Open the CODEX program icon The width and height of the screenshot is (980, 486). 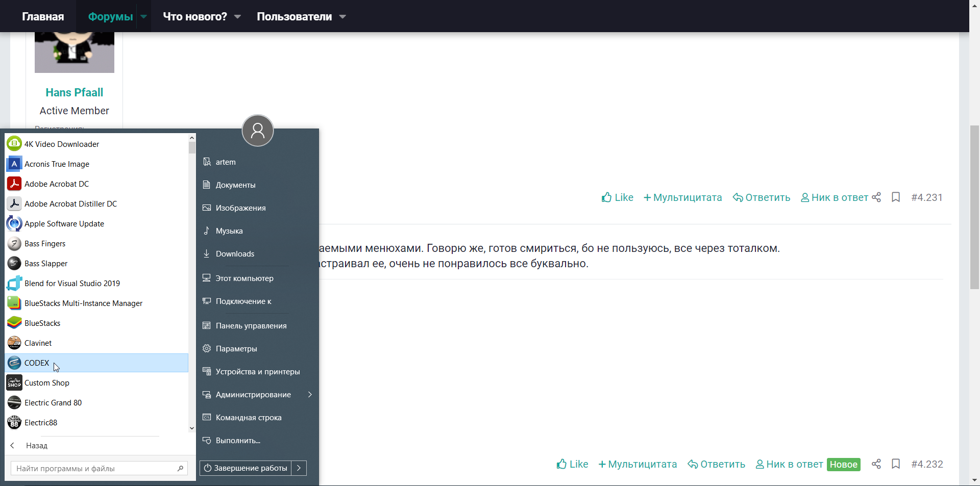click(x=14, y=363)
